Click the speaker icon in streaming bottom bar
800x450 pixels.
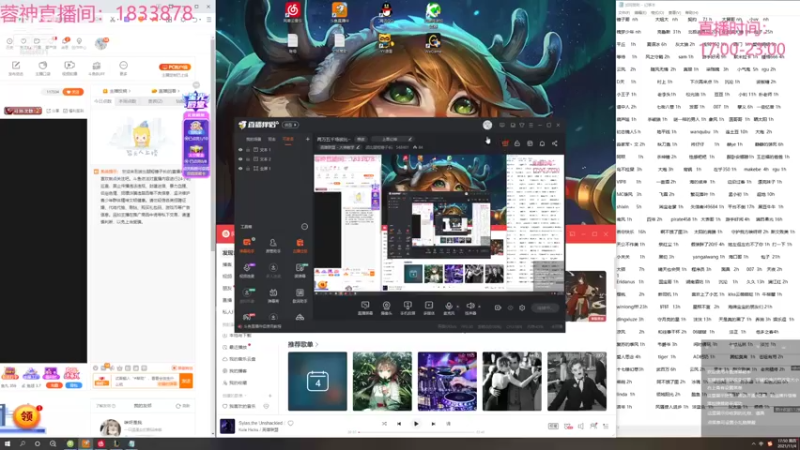(x=470, y=307)
